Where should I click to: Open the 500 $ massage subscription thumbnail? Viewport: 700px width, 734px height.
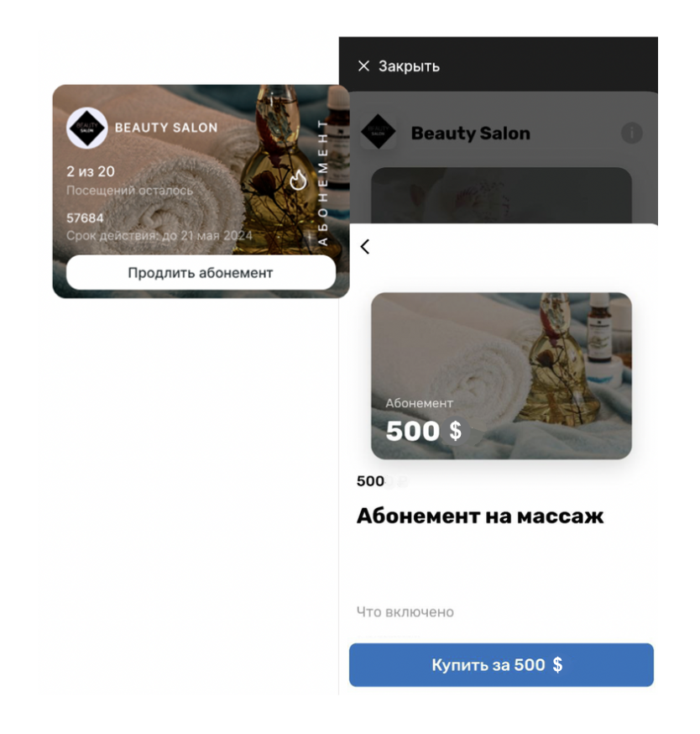pos(501,376)
